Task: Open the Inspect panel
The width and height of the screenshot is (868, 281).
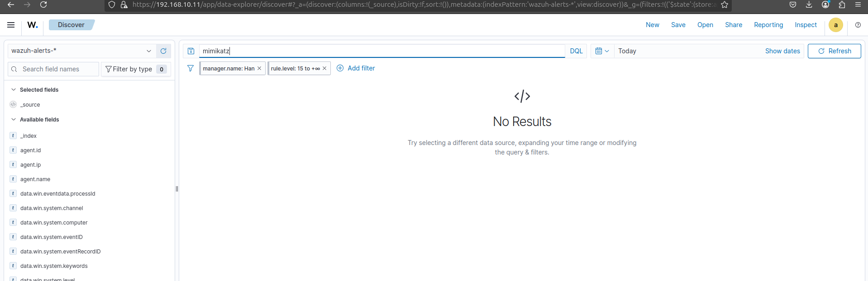Action: (x=806, y=25)
